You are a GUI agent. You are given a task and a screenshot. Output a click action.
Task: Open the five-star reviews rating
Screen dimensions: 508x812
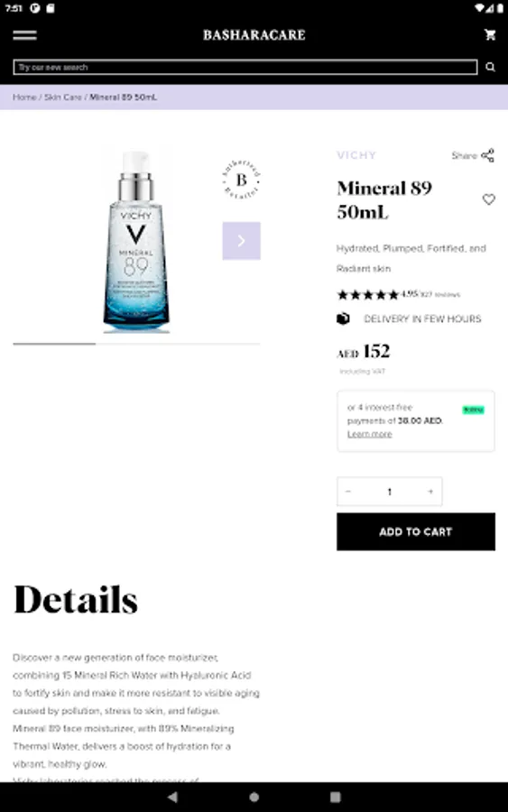(367, 295)
